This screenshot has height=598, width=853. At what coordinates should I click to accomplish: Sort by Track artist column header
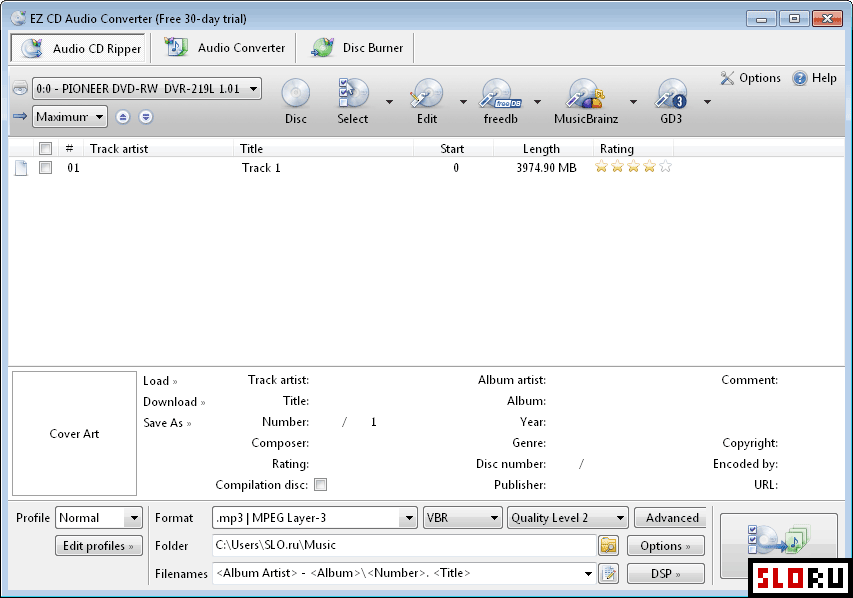[158, 149]
